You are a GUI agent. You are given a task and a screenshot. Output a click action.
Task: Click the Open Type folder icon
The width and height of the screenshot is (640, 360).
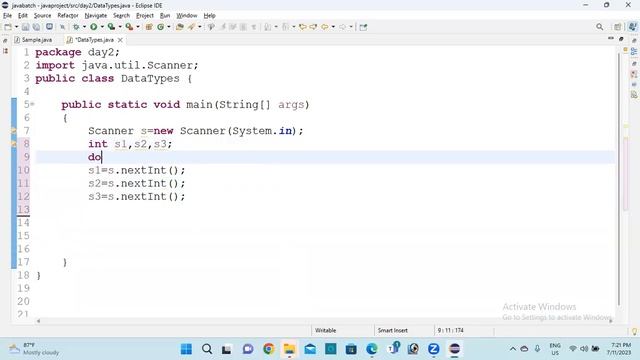[x=179, y=27]
